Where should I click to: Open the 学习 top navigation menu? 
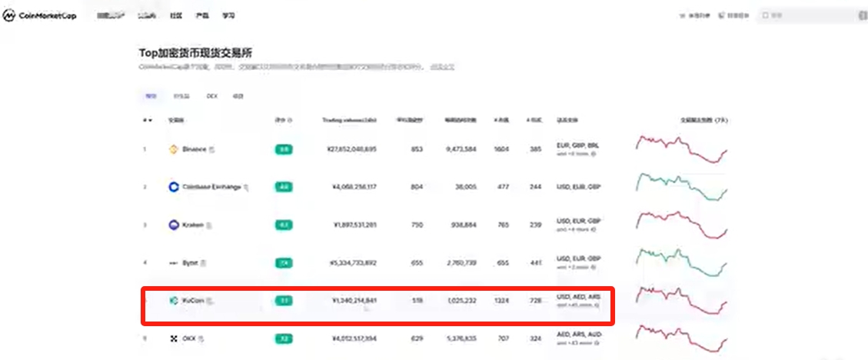(x=228, y=16)
